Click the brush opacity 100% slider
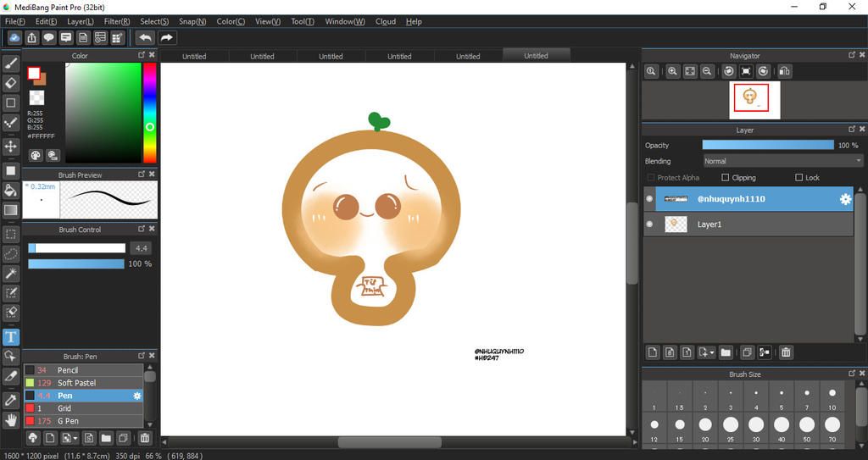 [x=76, y=264]
